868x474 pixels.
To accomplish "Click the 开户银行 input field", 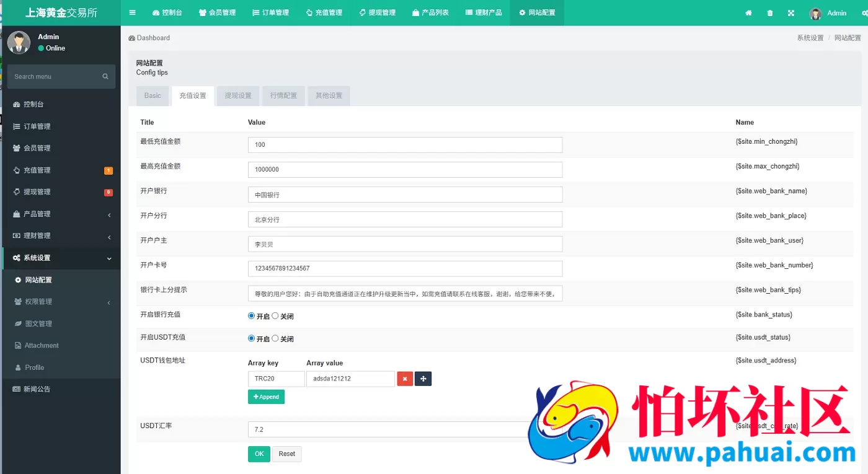I will [405, 195].
